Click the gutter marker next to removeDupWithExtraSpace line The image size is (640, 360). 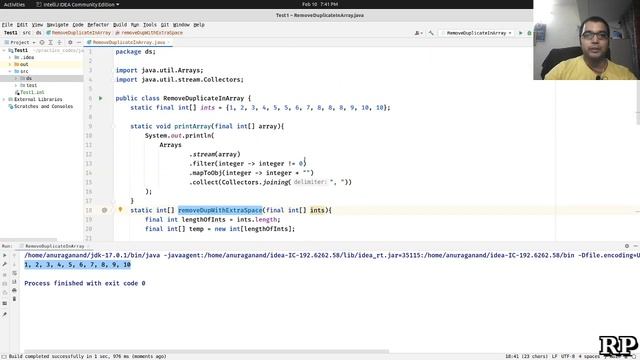coord(104,210)
